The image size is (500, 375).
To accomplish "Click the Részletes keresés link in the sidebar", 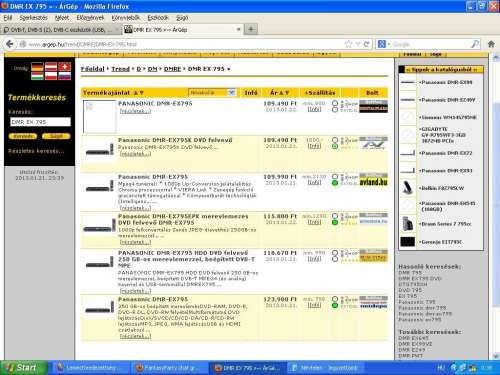I will coord(36,151).
